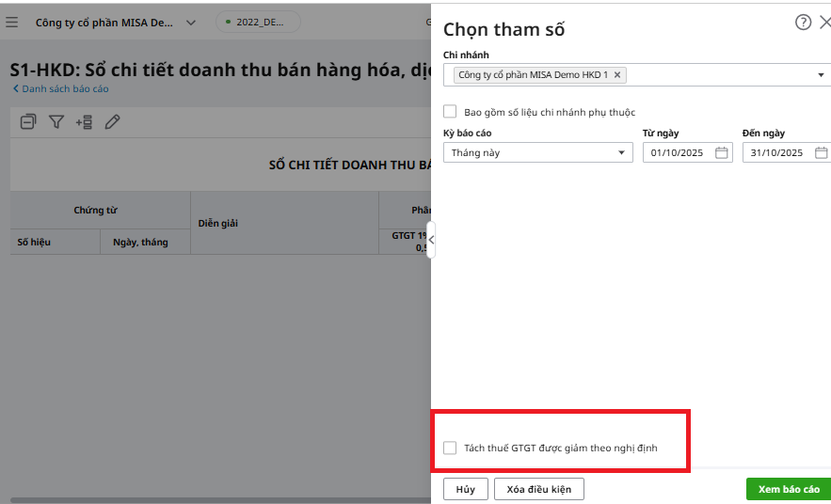Viewport: 831px width, 504px height.
Task: Click the add column layout icon
Action: 84,122
